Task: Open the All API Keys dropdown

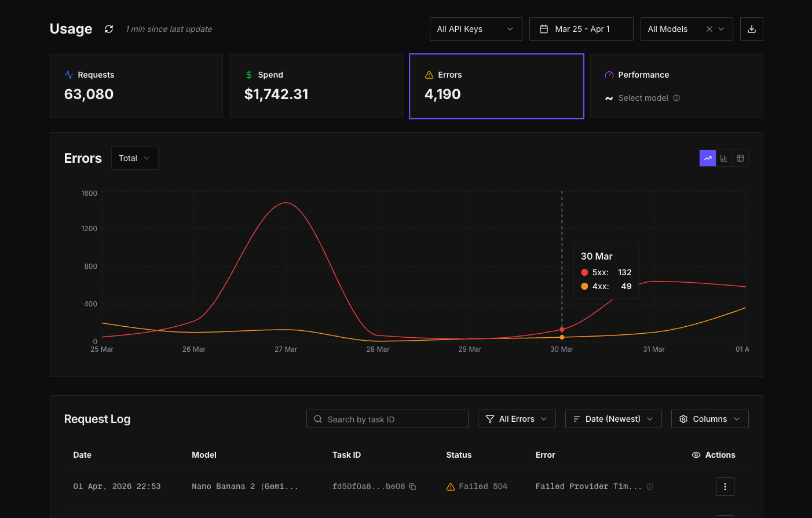Action: click(x=476, y=29)
